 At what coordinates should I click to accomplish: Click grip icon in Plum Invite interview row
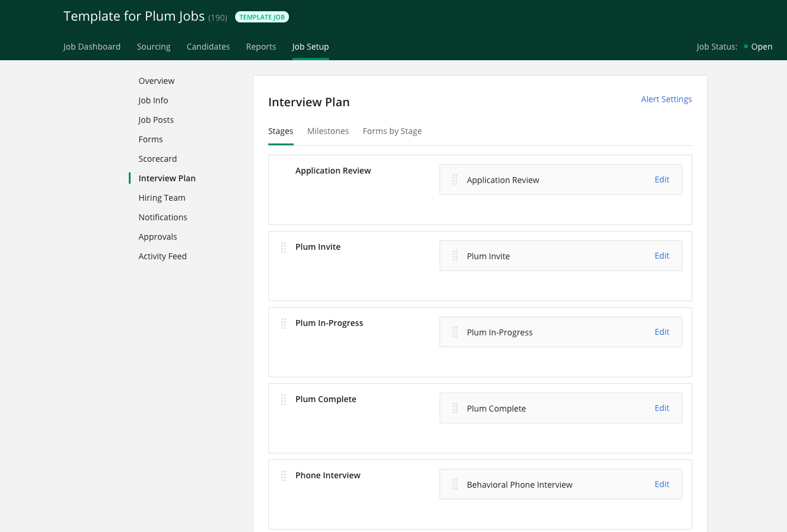tap(455, 256)
